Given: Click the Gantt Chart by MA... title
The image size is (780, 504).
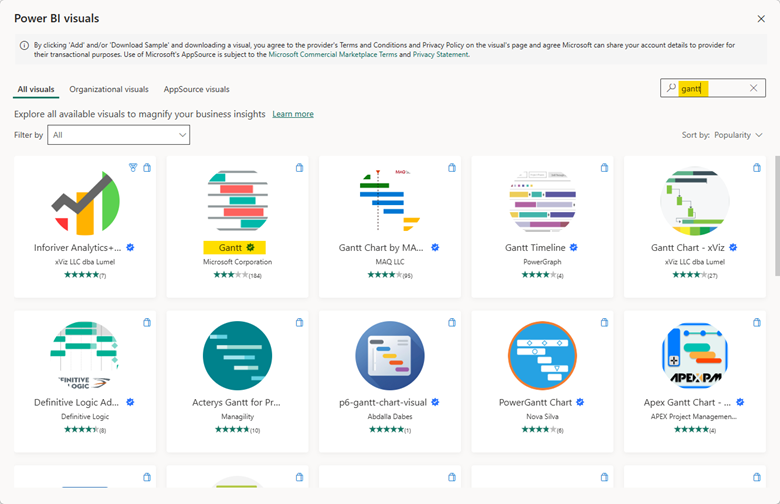Looking at the screenshot, I should (x=381, y=247).
